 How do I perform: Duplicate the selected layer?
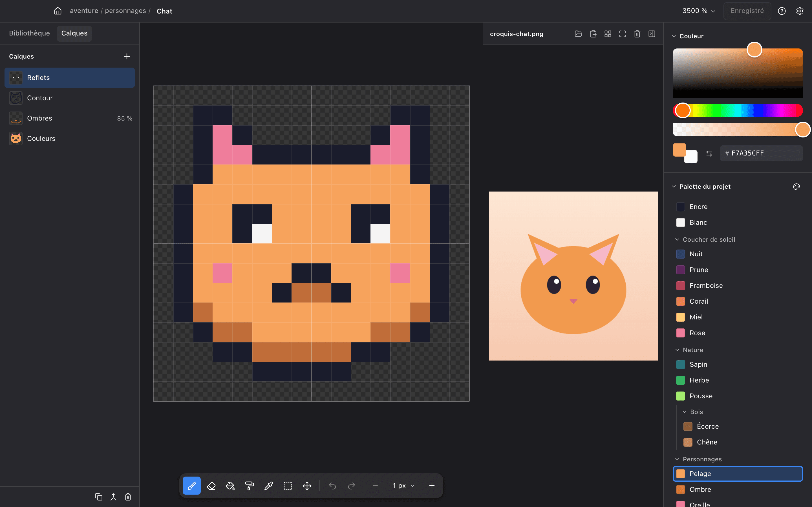pos(99,497)
